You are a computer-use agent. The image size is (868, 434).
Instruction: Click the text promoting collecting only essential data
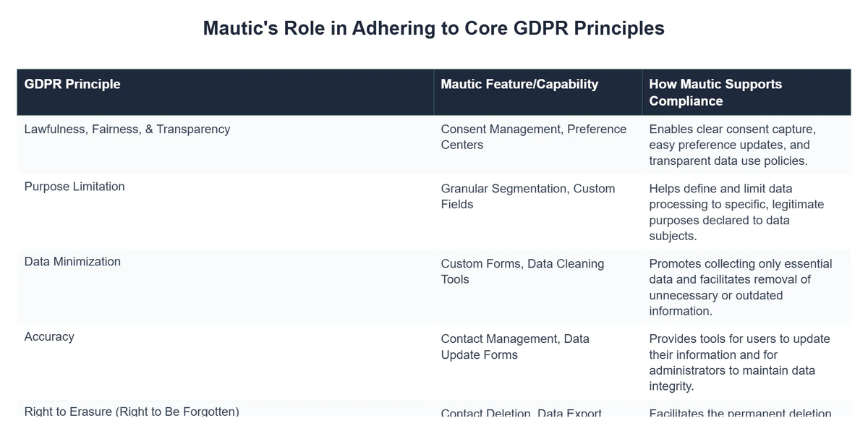point(740,287)
